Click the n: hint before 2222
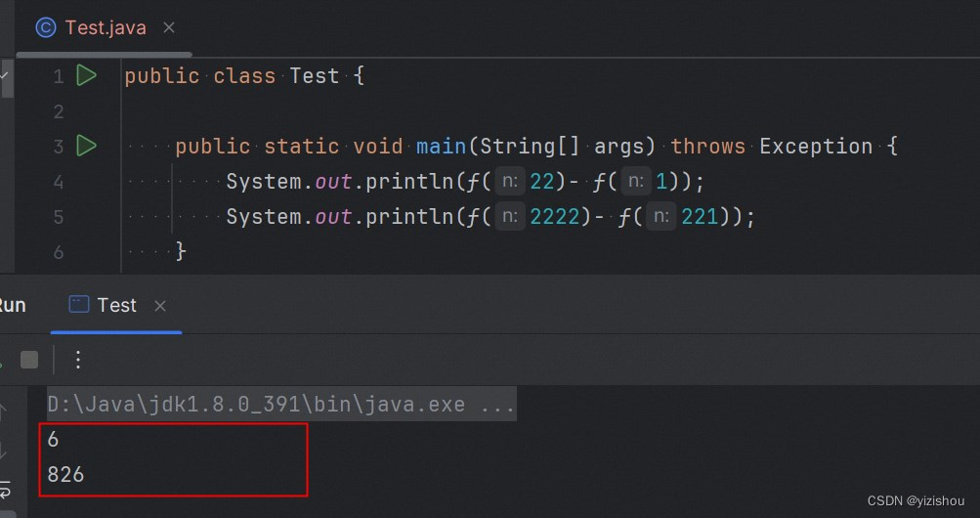The image size is (980, 518). coord(509,217)
